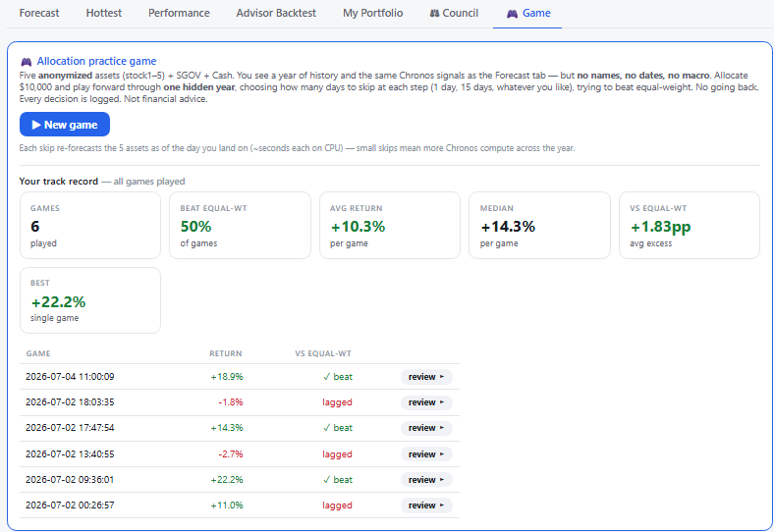This screenshot has height=532, width=774.
Task: Click the 2026-07-02 18:03:35 timestamp
Action: (x=70, y=402)
